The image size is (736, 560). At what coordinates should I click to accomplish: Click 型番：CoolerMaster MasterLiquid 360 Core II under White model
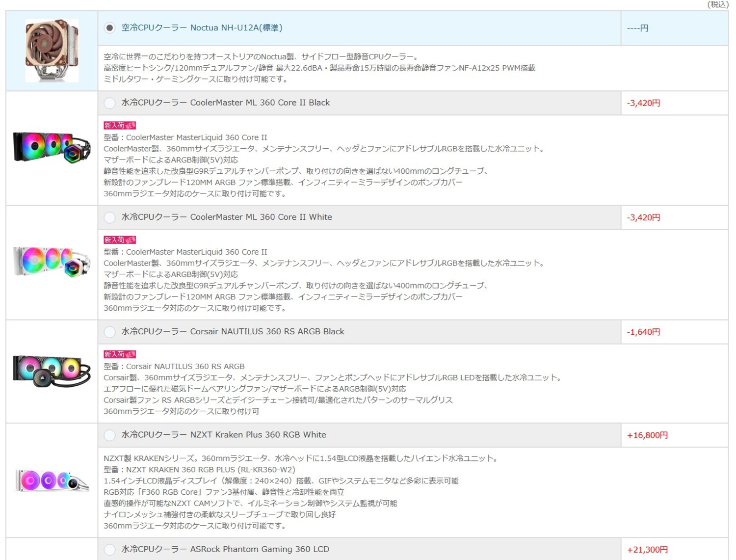185,252
